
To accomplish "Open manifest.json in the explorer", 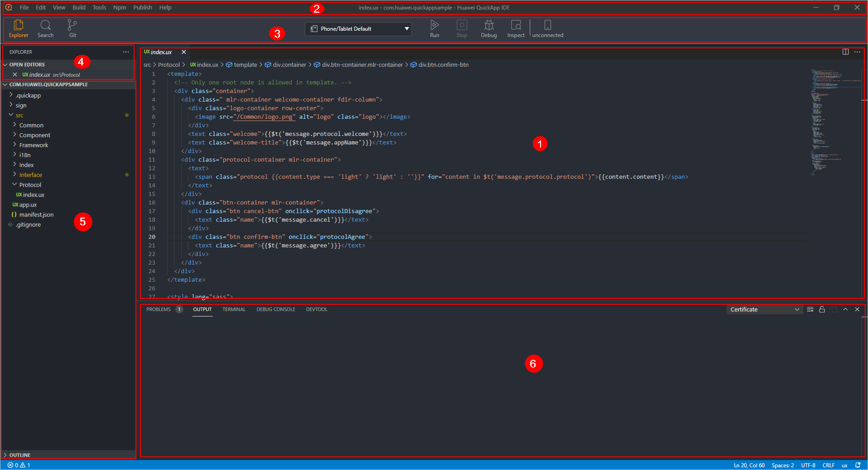I will (x=36, y=214).
